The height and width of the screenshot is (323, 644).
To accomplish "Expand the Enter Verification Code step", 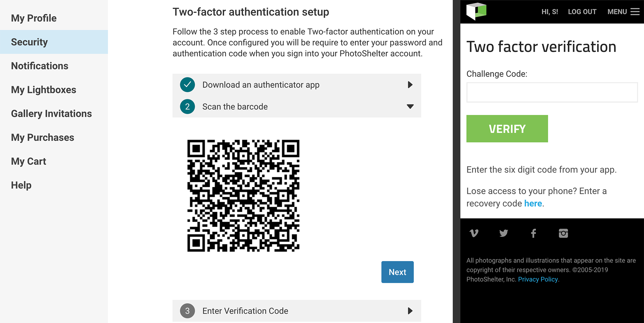I will (410, 311).
